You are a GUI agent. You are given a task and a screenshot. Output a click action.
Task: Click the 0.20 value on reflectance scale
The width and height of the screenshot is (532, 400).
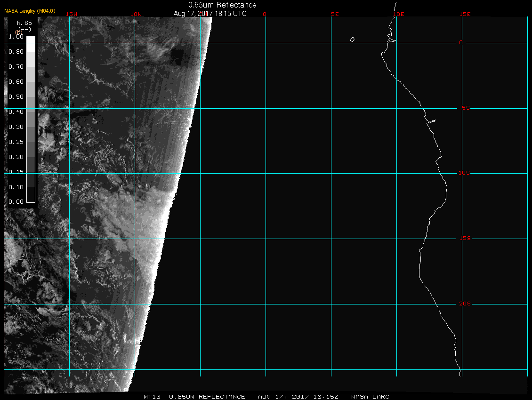(x=16, y=157)
